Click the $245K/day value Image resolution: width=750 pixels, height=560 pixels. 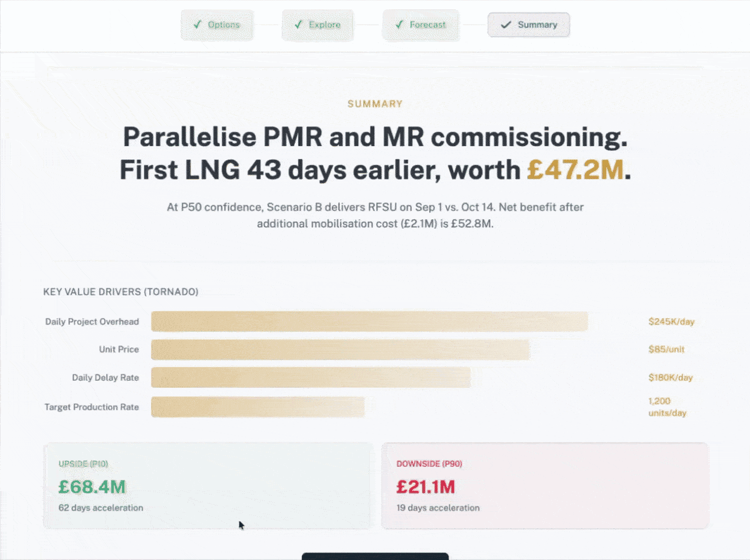click(672, 321)
